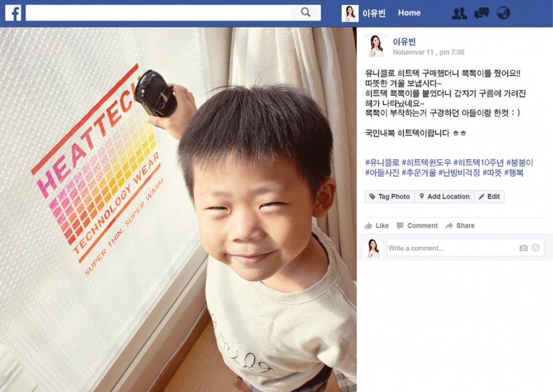Click the Edit button under the post
The width and height of the screenshot is (553, 392).
(489, 197)
